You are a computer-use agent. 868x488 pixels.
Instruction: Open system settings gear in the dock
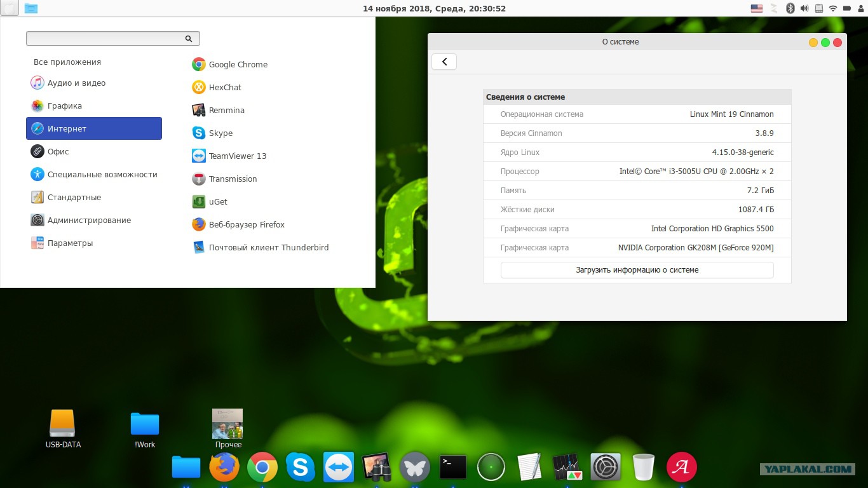(606, 468)
